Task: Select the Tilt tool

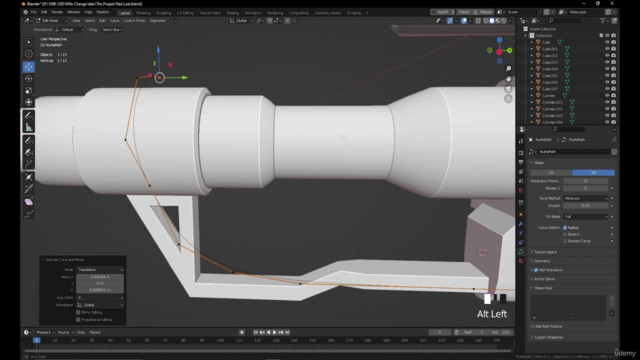Action: pos(29,189)
